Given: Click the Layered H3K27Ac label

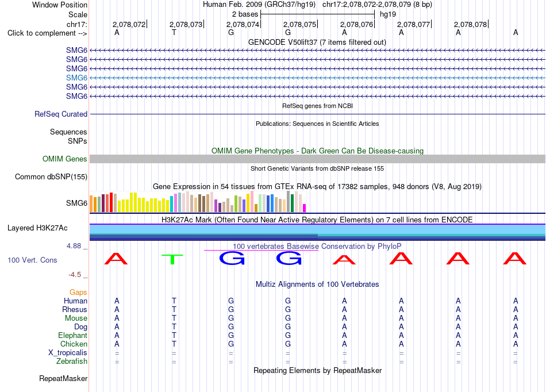Looking at the screenshot, I should [37, 228].
